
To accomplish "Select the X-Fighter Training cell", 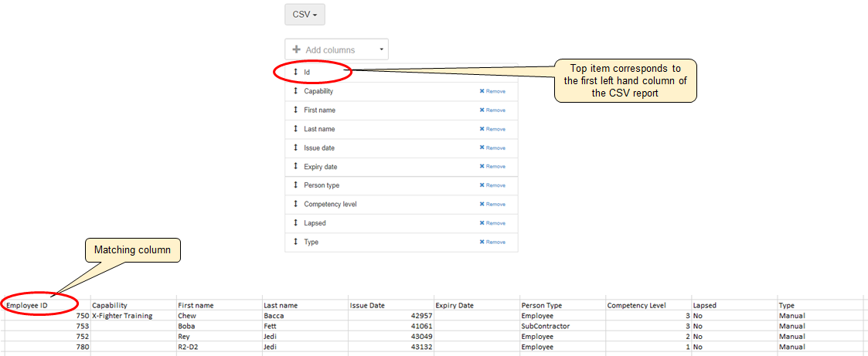I will tap(122, 316).
